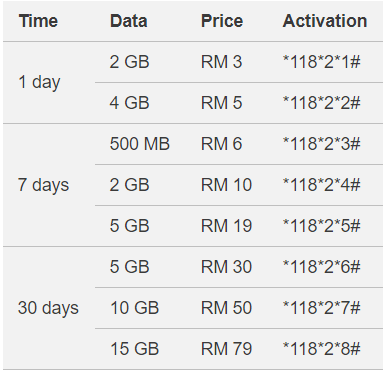Click activation code *118*2*1#
This screenshot has height=373, width=383.
coord(322,62)
